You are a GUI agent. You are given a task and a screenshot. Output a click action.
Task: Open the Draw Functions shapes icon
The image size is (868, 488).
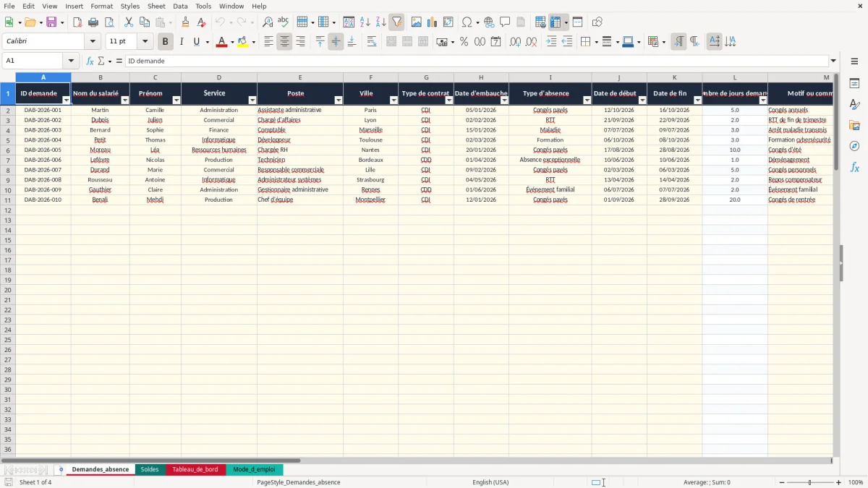coord(597,22)
